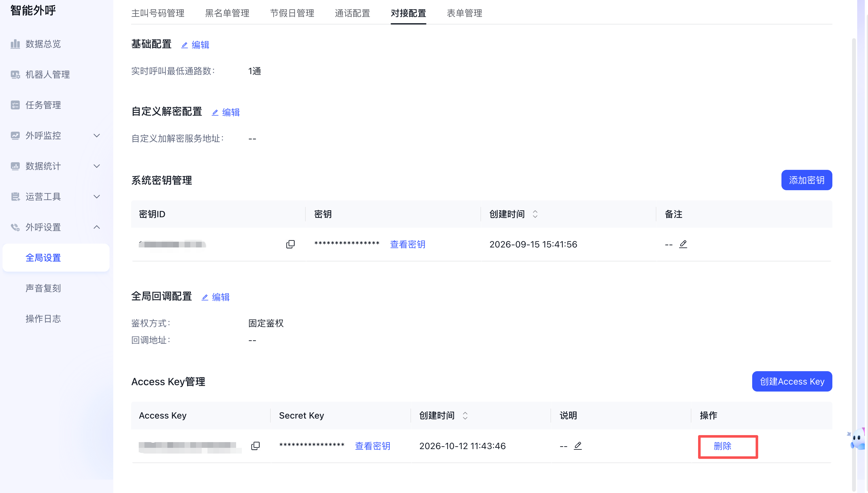Switch to the 黑名单管理 tab
The image size is (868, 493).
pos(227,13)
